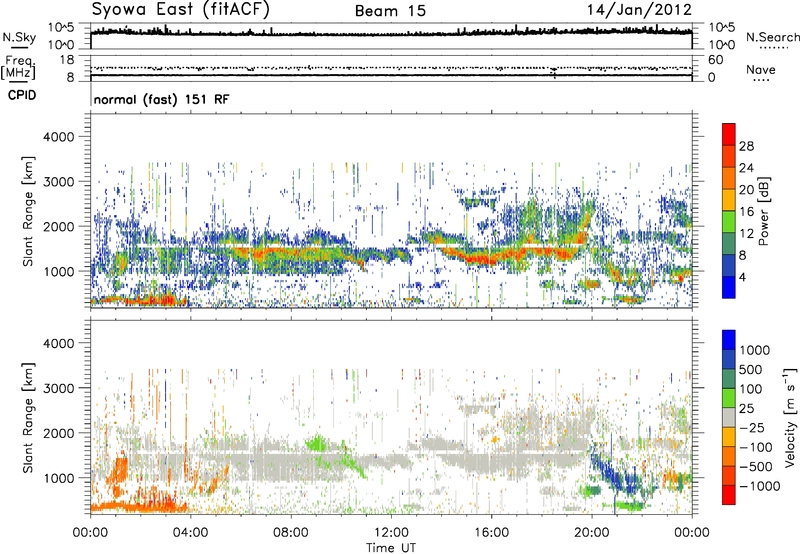Click the "500" label on velocity colorbar
Viewport: 800px width, 554px height.
751,369
